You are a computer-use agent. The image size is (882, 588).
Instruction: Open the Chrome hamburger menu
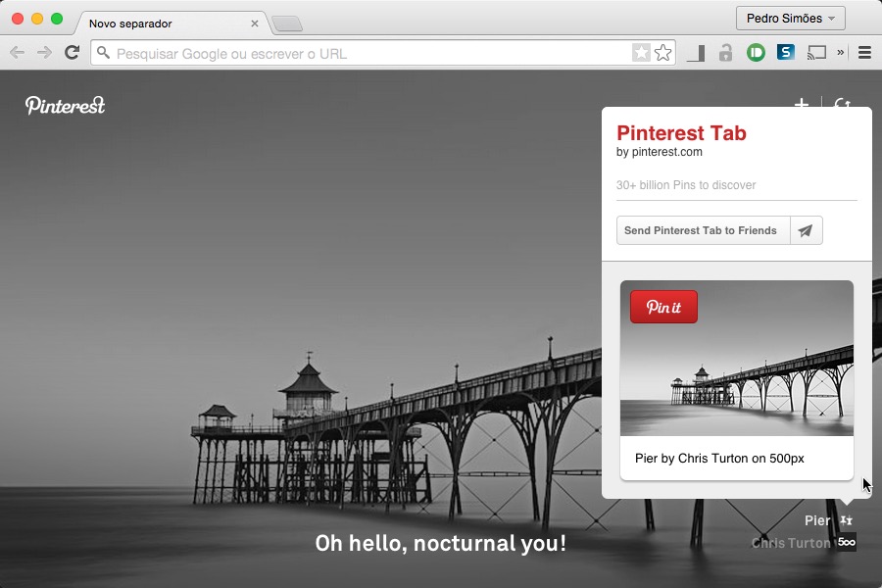[x=864, y=53]
